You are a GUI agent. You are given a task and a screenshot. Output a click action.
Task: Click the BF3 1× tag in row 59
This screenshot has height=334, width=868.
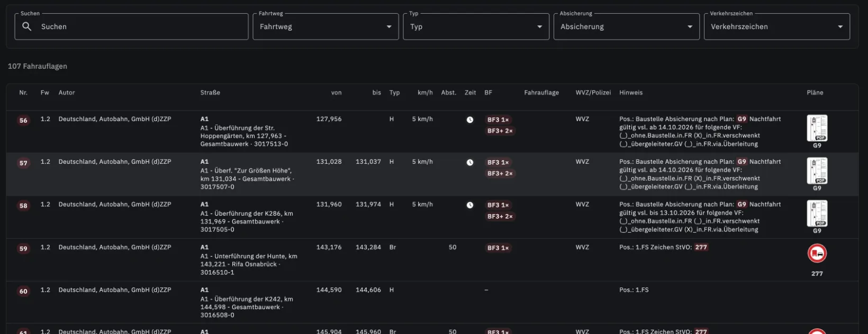[498, 248]
